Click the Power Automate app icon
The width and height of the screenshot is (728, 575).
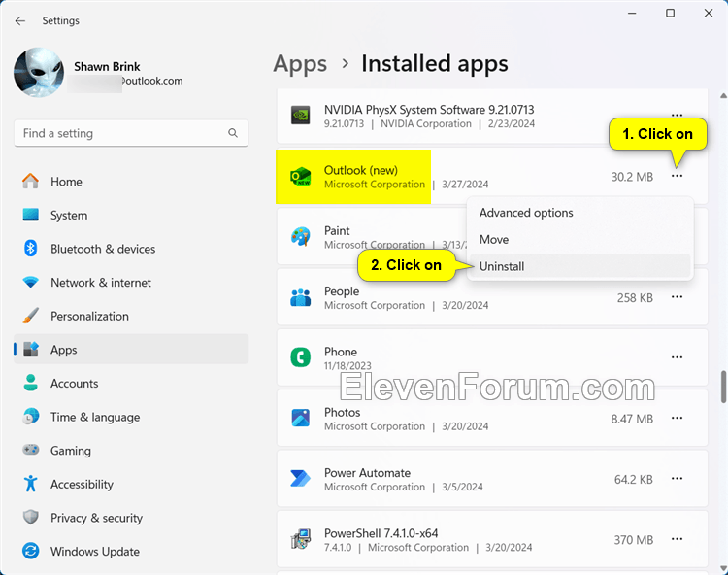300,479
